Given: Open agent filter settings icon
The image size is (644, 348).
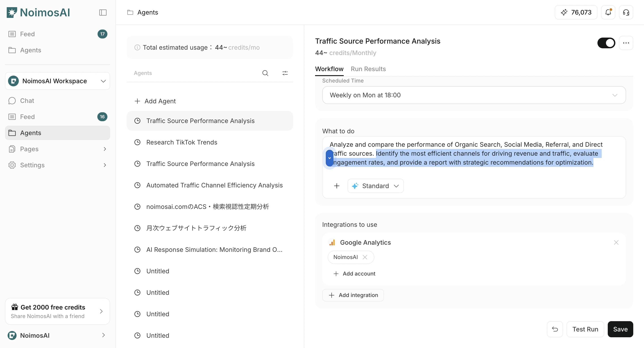Looking at the screenshot, I should (x=285, y=73).
